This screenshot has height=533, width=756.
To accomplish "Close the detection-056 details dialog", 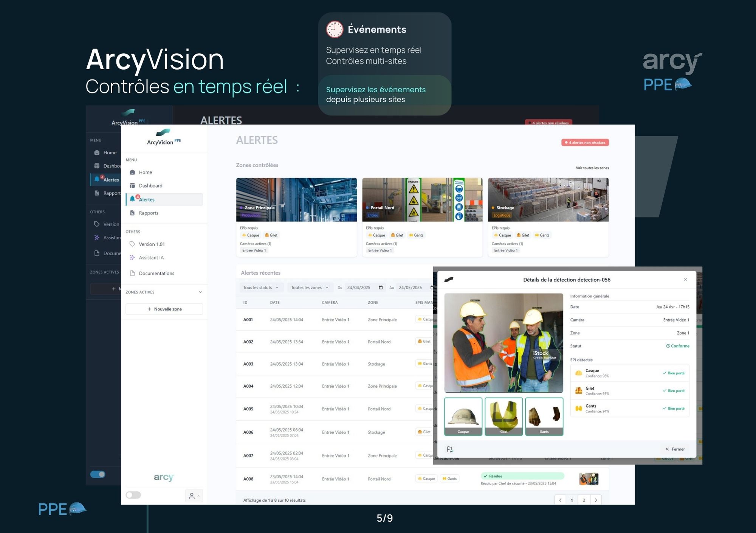I will coord(685,280).
